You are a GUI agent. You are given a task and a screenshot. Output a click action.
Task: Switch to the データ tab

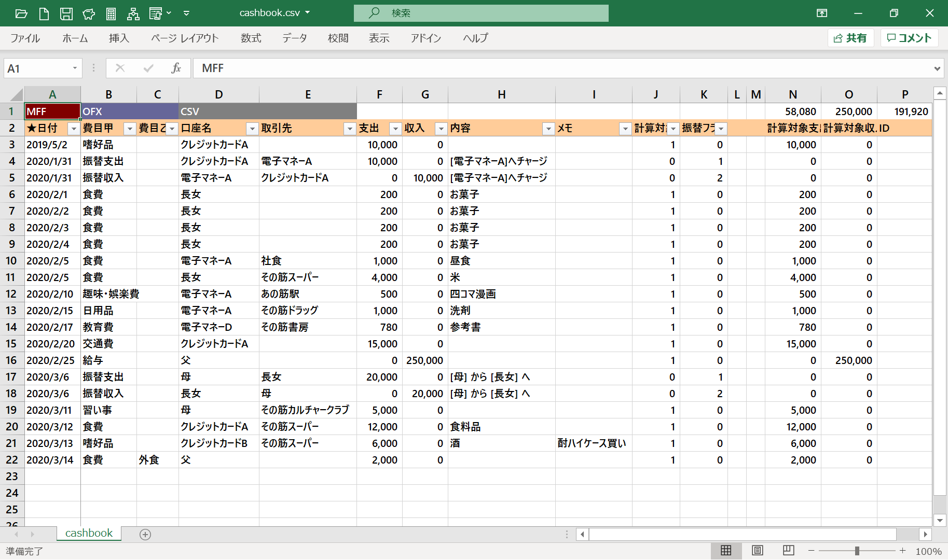click(295, 38)
